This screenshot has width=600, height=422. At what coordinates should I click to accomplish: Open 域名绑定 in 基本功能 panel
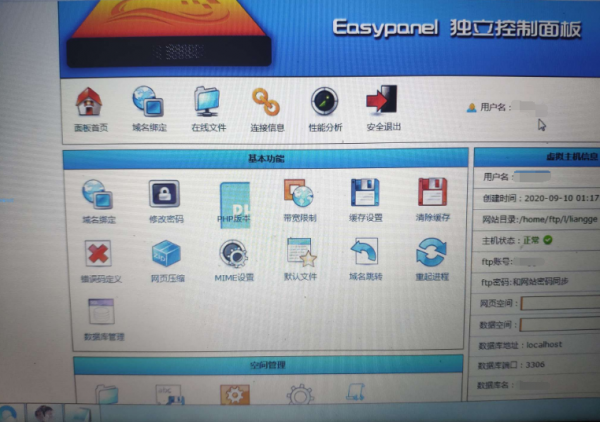click(x=98, y=194)
